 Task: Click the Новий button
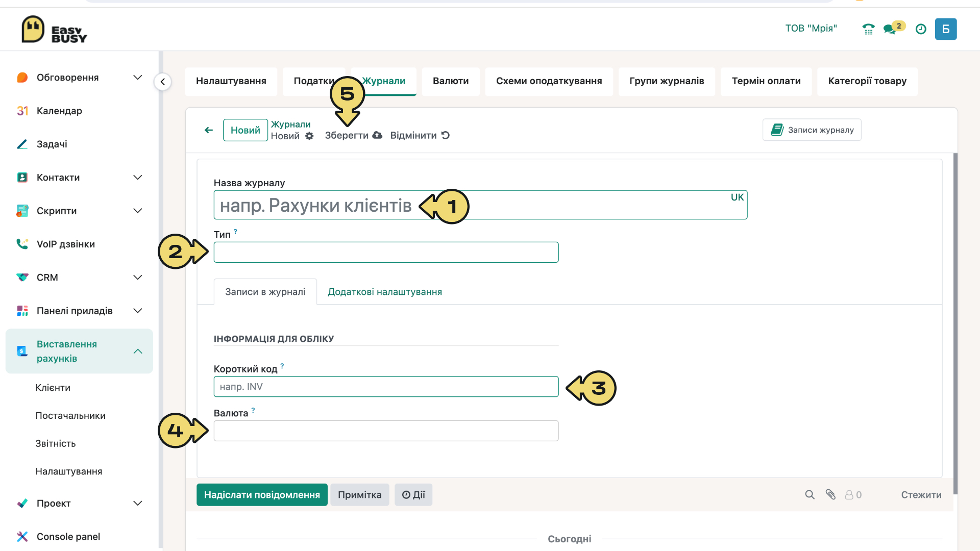point(246,130)
